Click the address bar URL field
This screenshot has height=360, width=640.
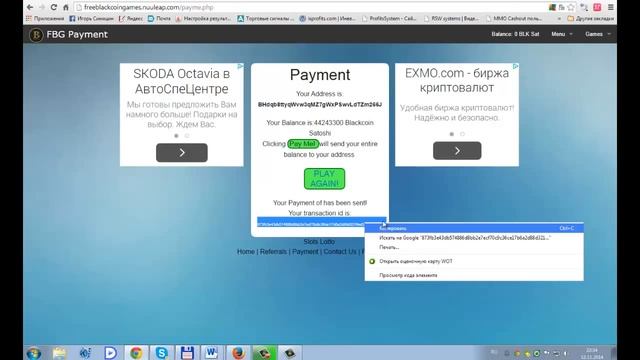coord(310,7)
